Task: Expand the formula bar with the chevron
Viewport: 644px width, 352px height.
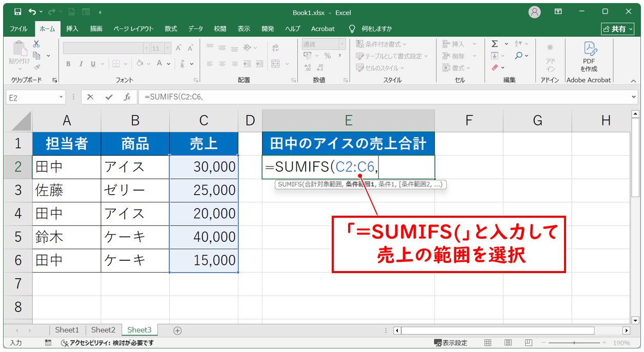Action: tap(634, 97)
